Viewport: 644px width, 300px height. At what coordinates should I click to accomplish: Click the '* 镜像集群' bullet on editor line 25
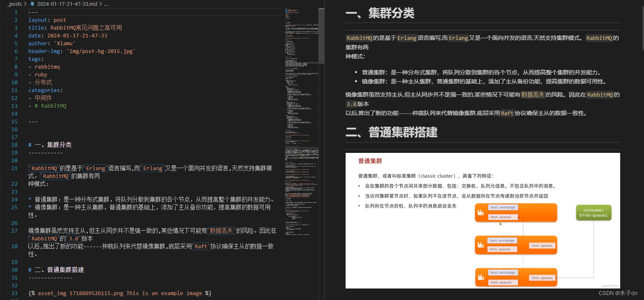(149, 211)
